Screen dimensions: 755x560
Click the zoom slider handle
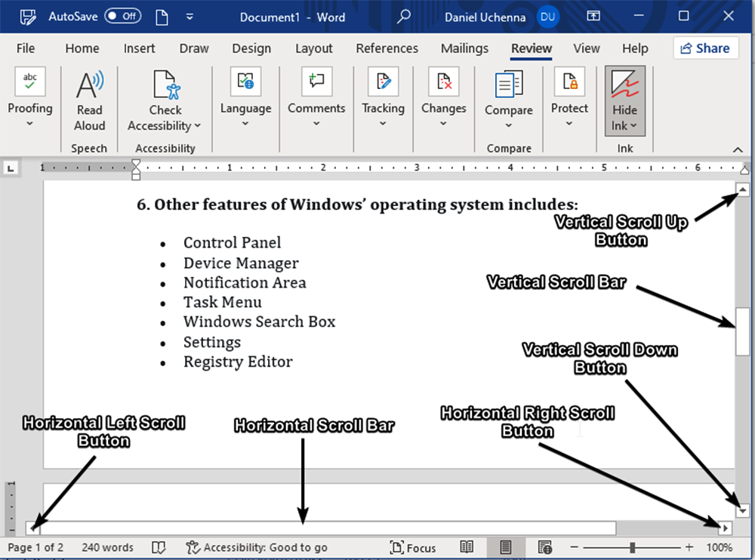coord(632,547)
